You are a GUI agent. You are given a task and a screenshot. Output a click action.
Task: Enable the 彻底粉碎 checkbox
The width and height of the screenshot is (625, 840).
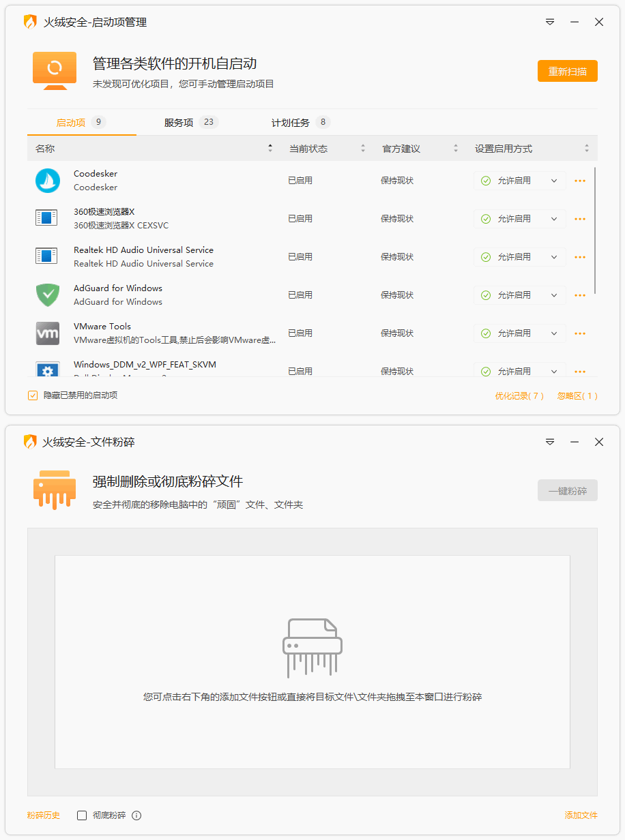pos(82,815)
